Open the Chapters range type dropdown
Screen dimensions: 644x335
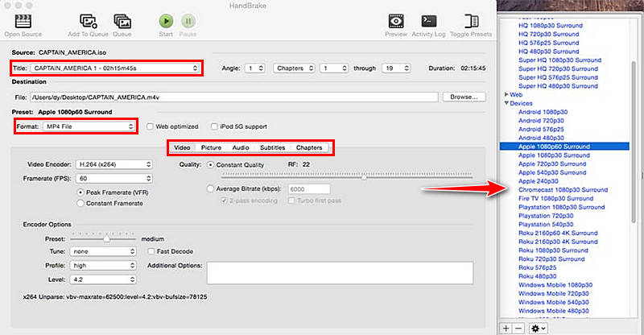coord(294,68)
